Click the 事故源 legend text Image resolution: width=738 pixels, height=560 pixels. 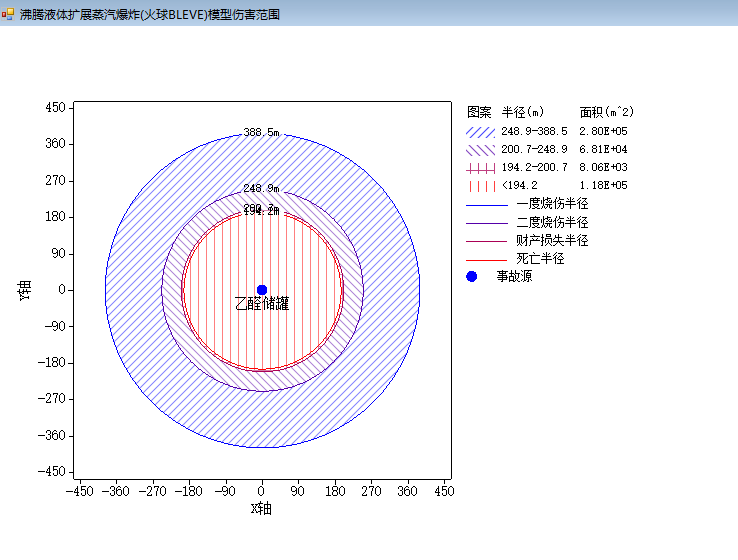pos(514,276)
